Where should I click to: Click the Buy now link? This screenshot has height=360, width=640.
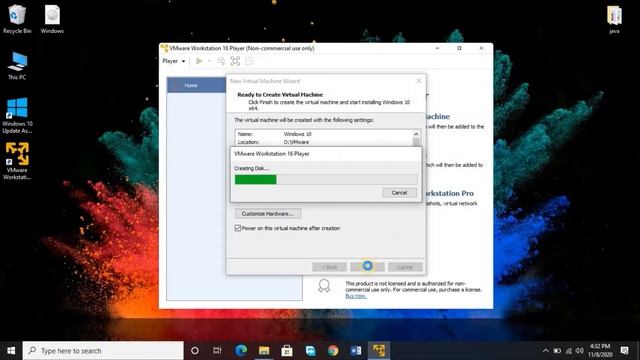[x=356, y=296]
